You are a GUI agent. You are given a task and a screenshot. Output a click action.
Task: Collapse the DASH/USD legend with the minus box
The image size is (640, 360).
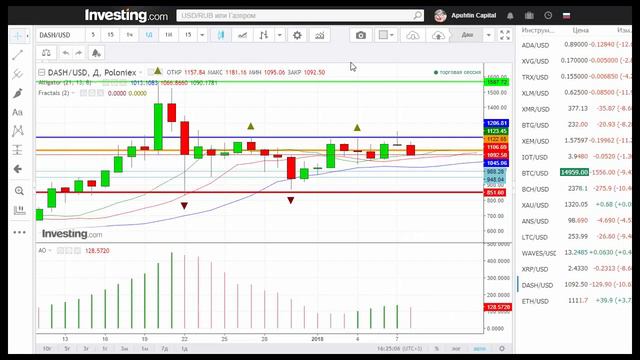[41, 73]
